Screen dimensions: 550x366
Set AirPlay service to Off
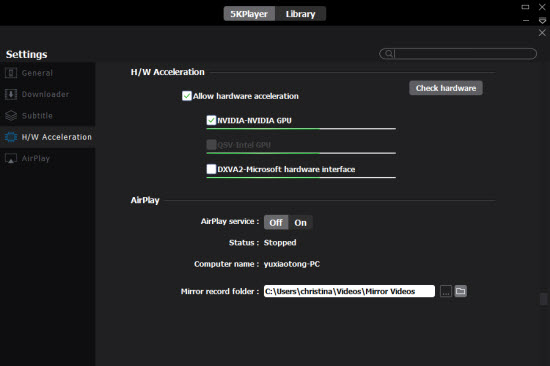276,222
